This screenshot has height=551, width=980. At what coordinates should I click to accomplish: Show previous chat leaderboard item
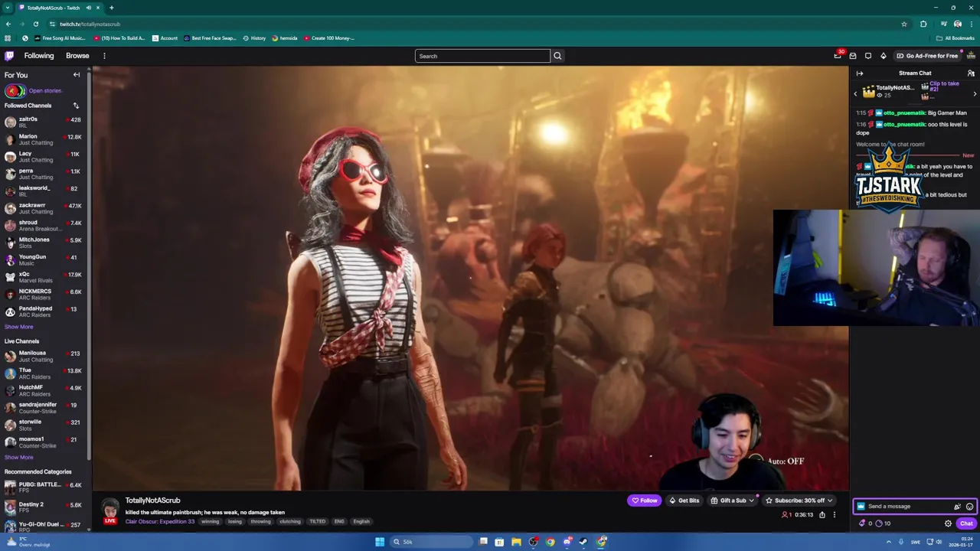pos(855,93)
